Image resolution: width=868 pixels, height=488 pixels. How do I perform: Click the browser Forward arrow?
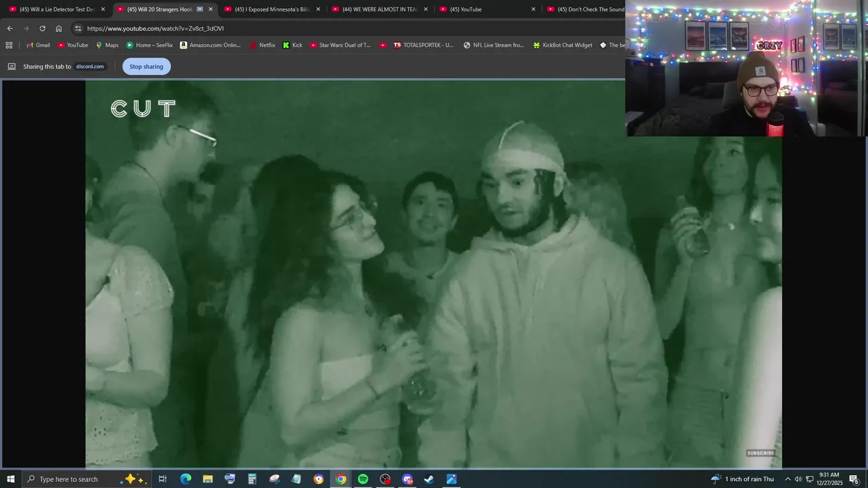click(26, 28)
